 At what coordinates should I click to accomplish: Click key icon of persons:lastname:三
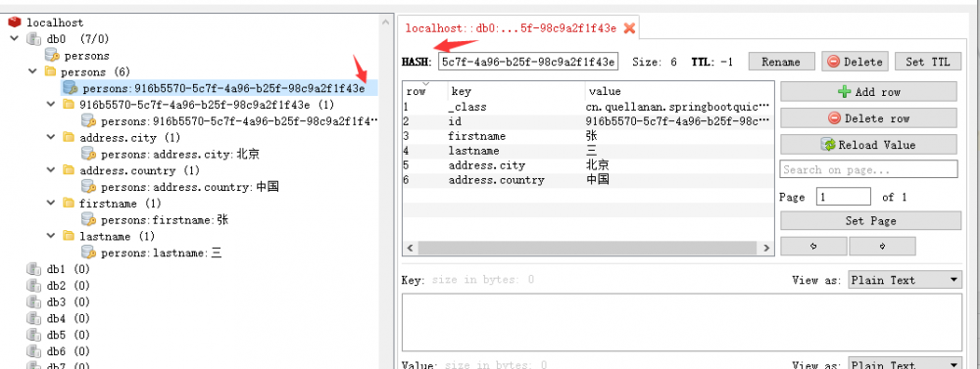89,253
